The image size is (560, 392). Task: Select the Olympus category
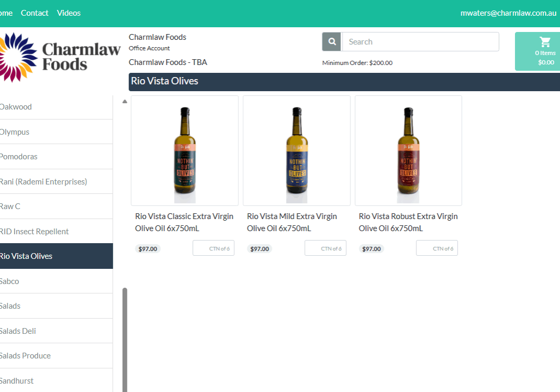click(x=56, y=132)
